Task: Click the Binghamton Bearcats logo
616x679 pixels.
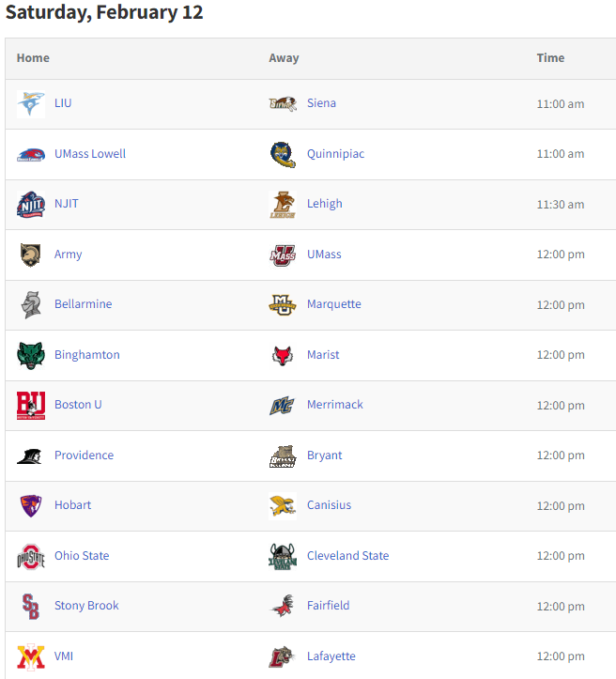Action: pyautogui.click(x=31, y=356)
